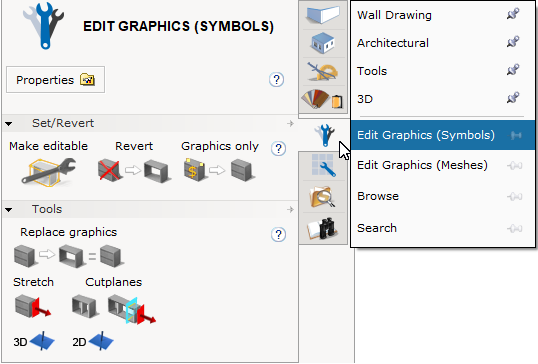Viewport: 538px width, 364px height.
Task: Select Edit Graphics (Meshes) menu item
Action: click(x=443, y=165)
